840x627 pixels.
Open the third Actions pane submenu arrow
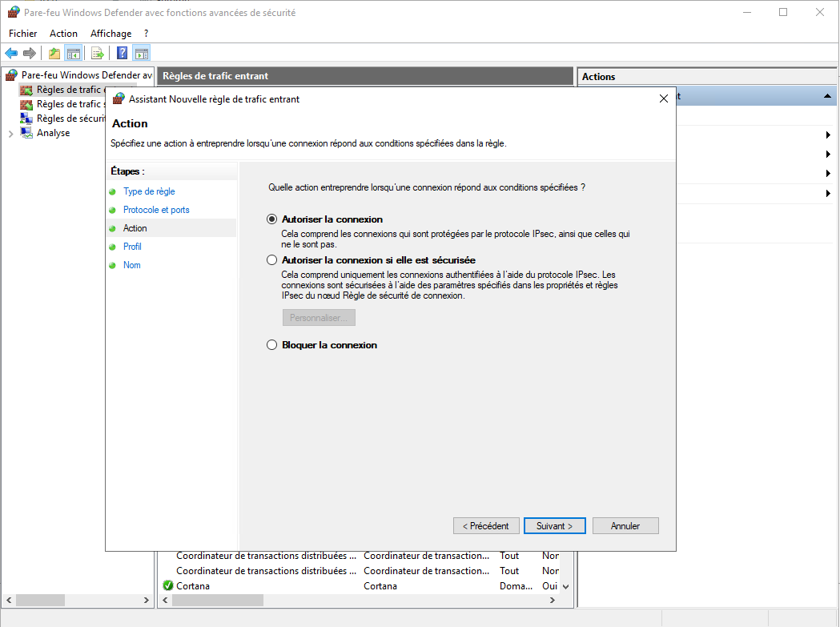(x=828, y=174)
